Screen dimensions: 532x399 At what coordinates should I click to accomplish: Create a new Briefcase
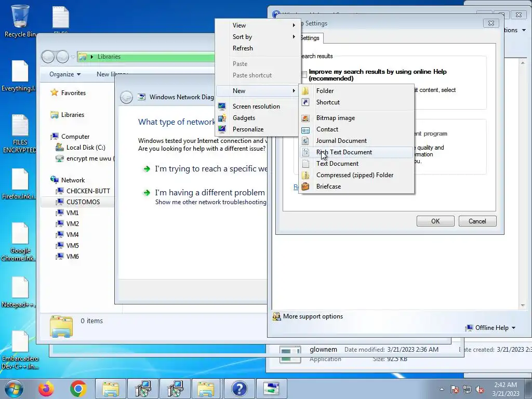click(356, 187)
